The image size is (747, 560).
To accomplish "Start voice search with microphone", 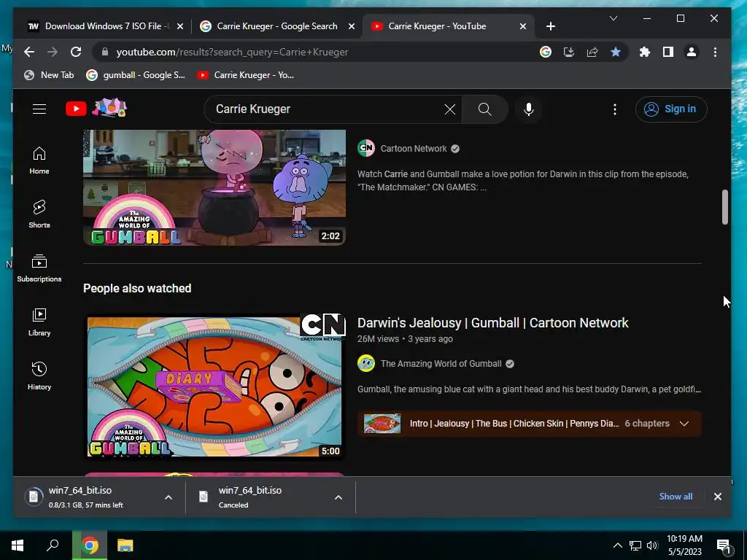I will coord(529,109).
